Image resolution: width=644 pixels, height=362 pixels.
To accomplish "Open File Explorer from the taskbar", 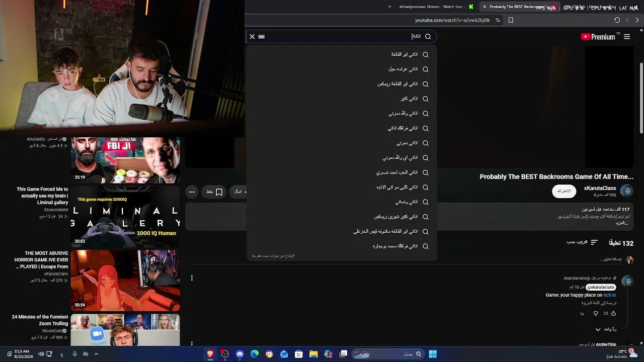I will [x=313, y=354].
